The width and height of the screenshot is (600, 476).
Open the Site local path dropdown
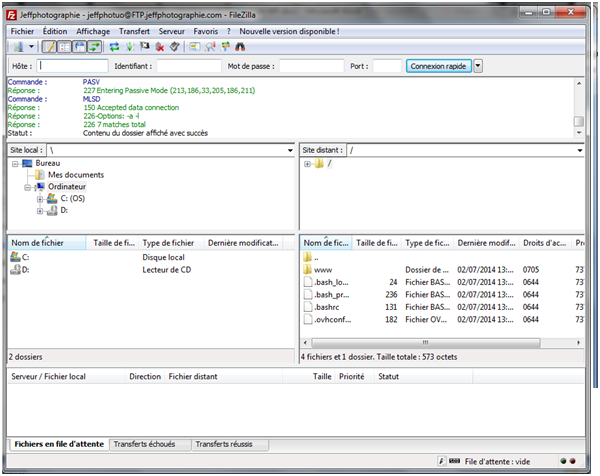click(x=290, y=150)
